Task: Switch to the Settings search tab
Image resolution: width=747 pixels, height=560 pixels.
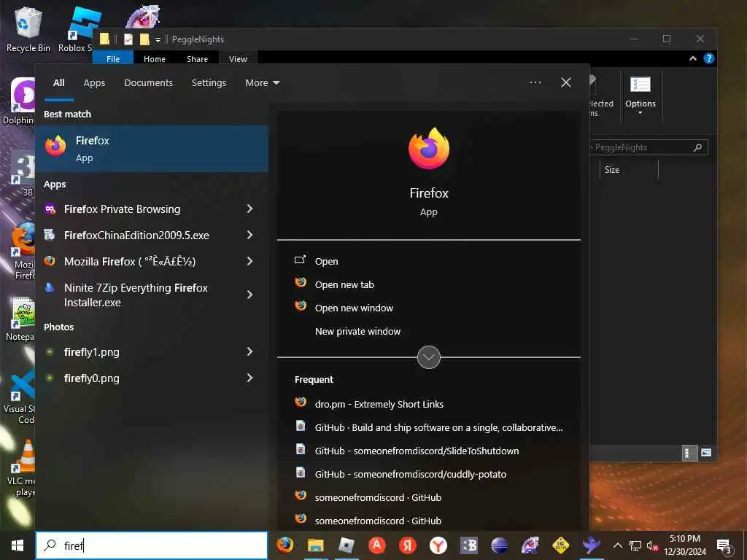Action: coord(209,83)
